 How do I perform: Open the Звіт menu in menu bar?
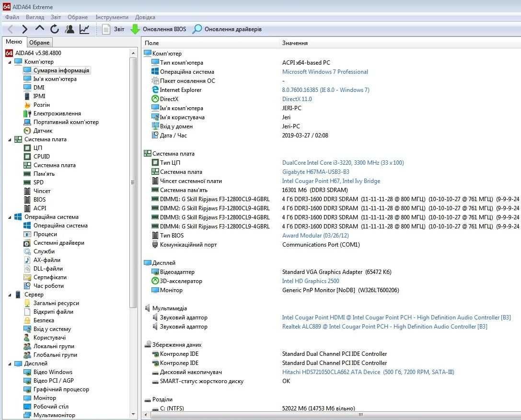[x=56, y=17]
